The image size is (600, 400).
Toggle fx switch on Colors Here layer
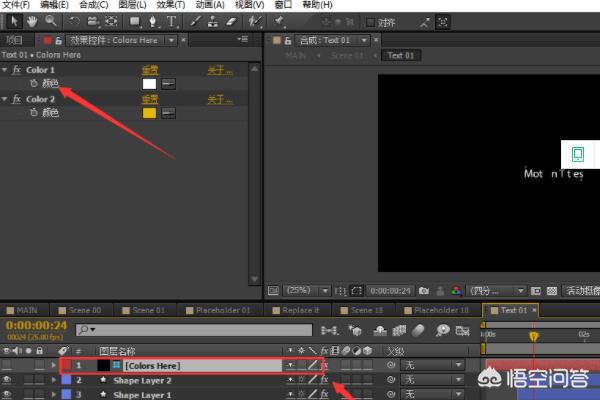pos(324,366)
